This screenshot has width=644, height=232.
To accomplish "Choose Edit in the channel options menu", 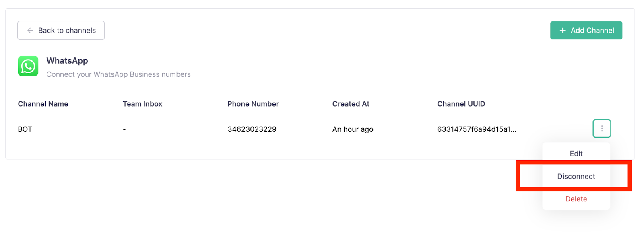I will point(576,154).
